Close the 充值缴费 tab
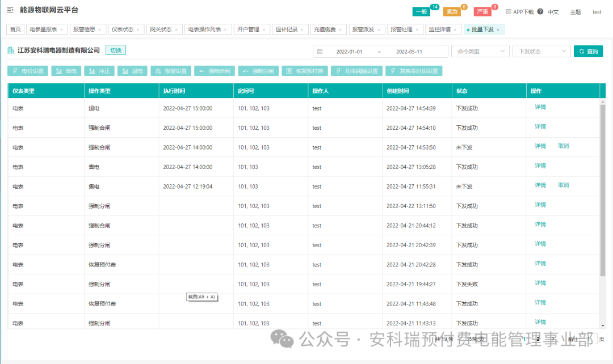Viewport: 613px width, 364px height. coord(340,29)
